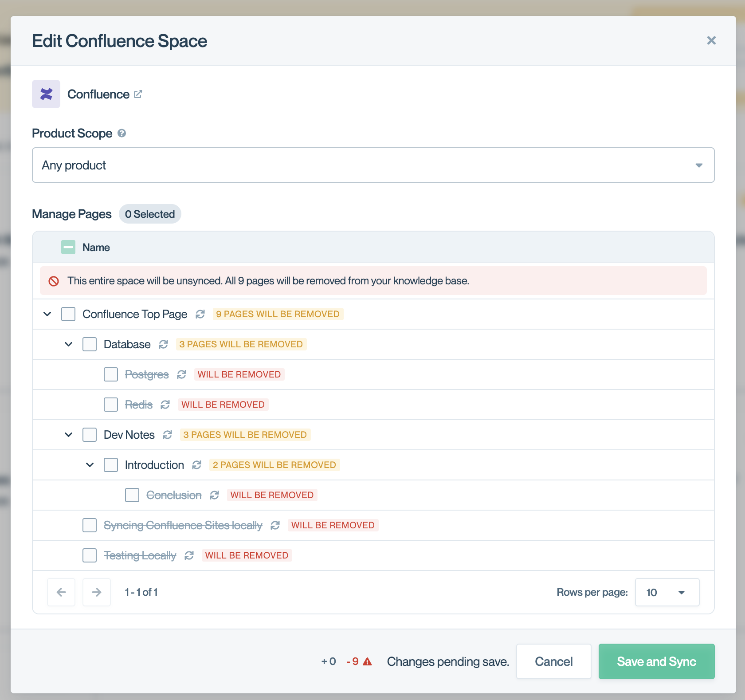
Task: Click the sync icon beside Syncing Confluence Sites locally
Action: (x=275, y=525)
